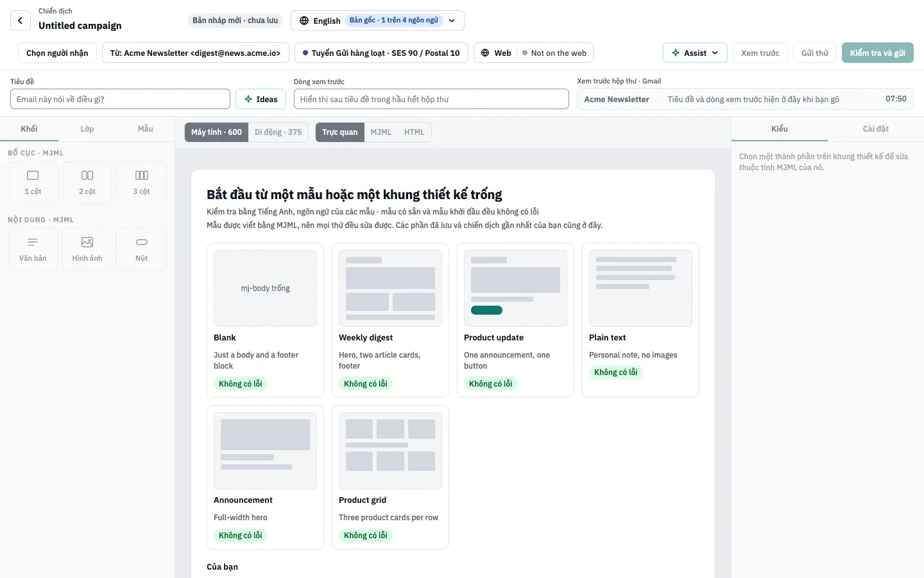Select the 'Trực quan' visual editor mode
Screen dimensions: 924x578
click(340, 132)
